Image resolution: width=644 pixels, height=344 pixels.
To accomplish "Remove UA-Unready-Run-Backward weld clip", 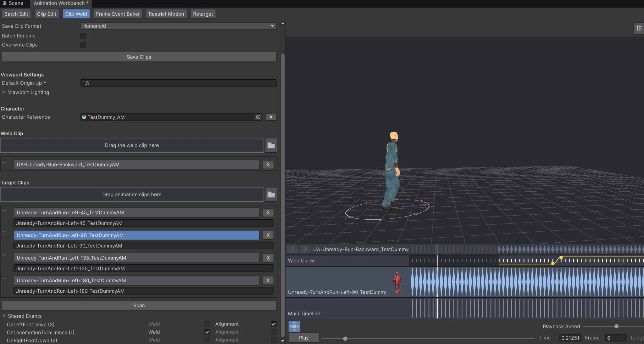I will point(268,165).
